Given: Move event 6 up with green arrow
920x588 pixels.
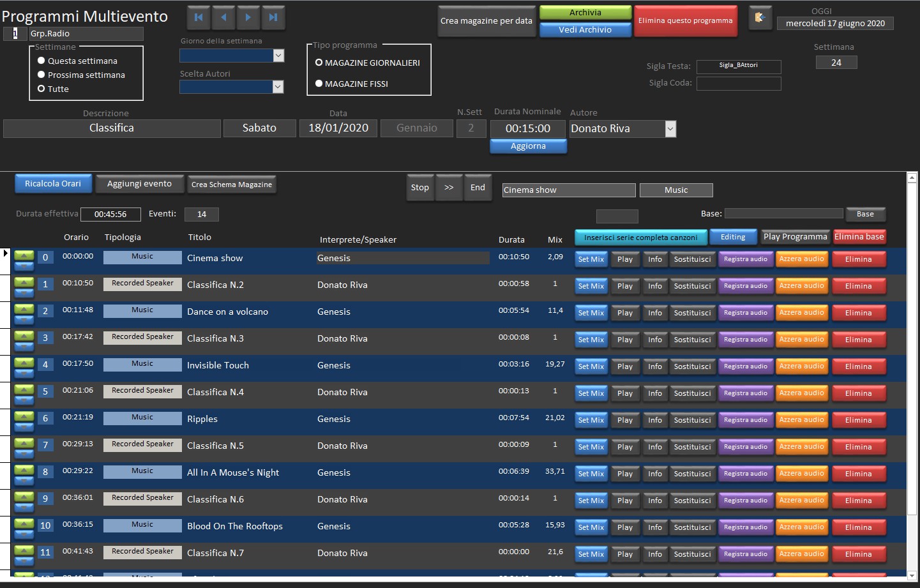Looking at the screenshot, I should coord(24,416).
